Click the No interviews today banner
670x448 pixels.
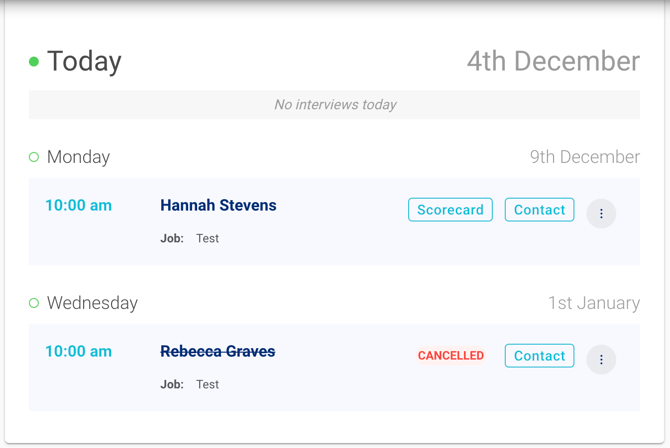(x=334, y=105)
